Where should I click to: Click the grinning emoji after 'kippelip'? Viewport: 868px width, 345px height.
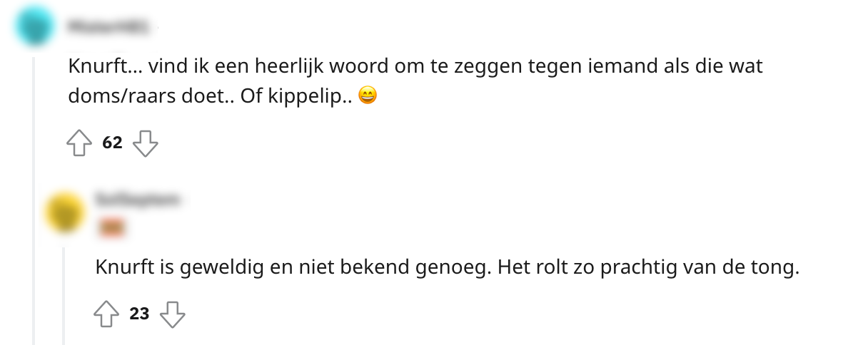point(367,96)
